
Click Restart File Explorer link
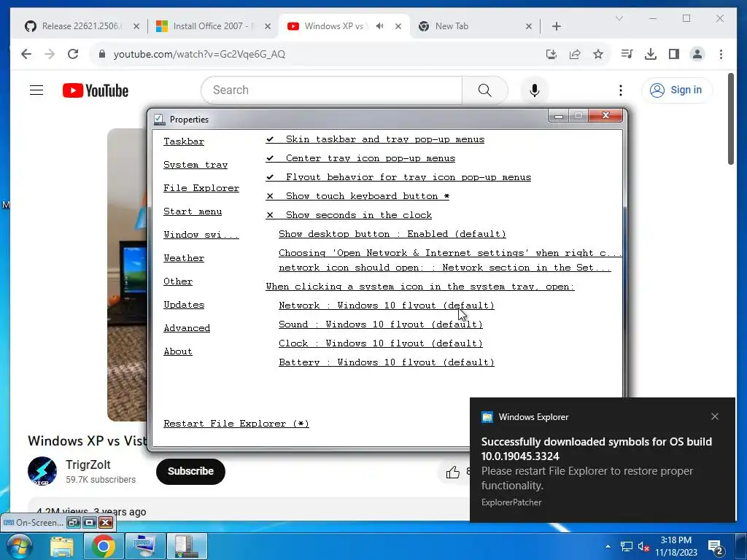pos(236,424)
